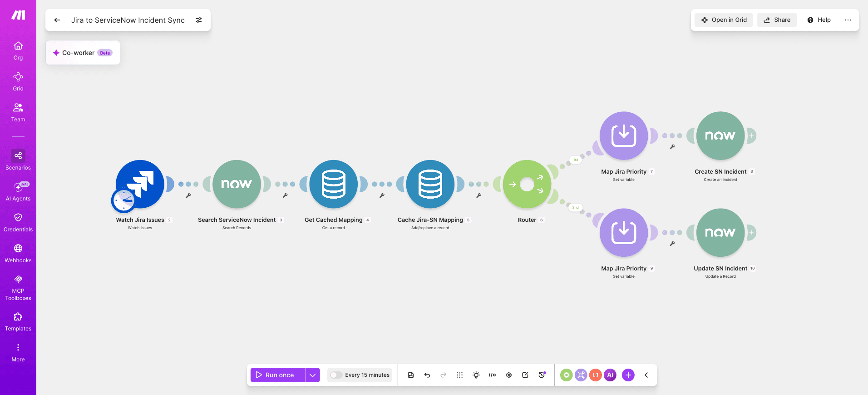This screenshot has height=395, width=868.
Task: Open the scenario history clock icon
Action: (542, 375)
